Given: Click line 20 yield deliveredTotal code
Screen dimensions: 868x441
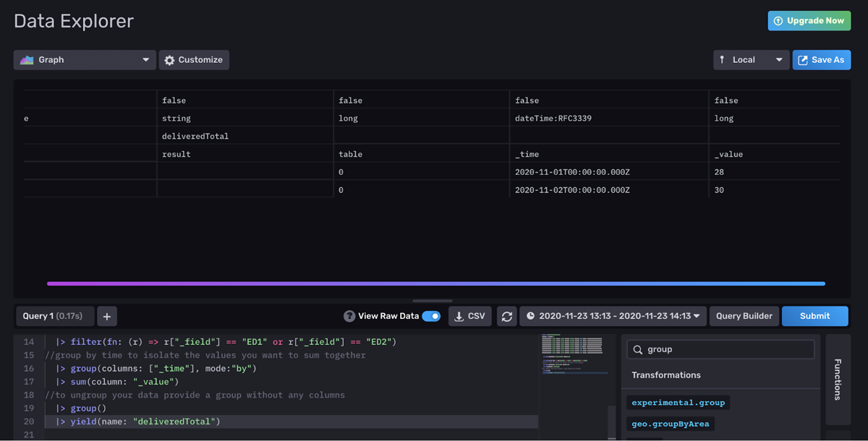Looking at the screenshot, I should click(x=138, y=421).
